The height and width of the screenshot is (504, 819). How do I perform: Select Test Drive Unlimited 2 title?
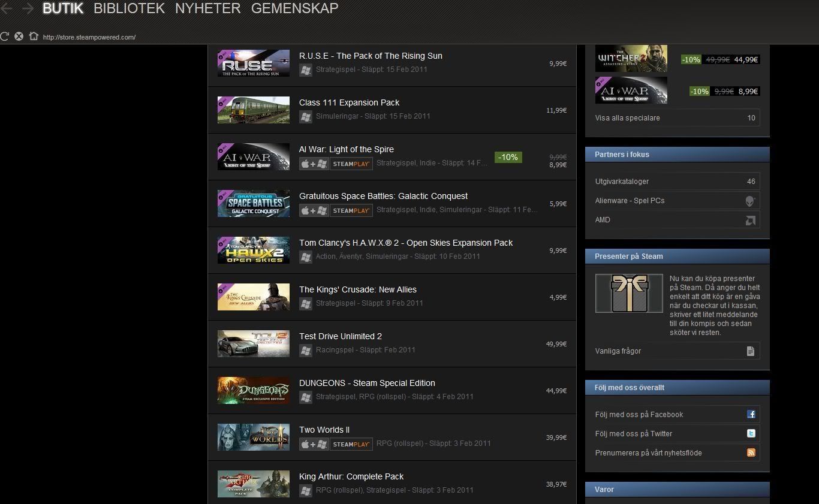pos(341,336)
